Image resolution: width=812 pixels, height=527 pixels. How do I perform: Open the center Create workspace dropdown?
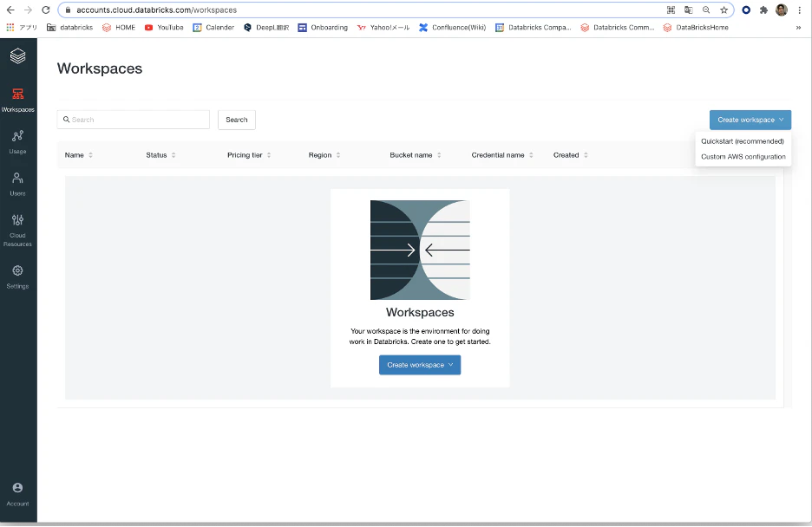click(420, 365)
